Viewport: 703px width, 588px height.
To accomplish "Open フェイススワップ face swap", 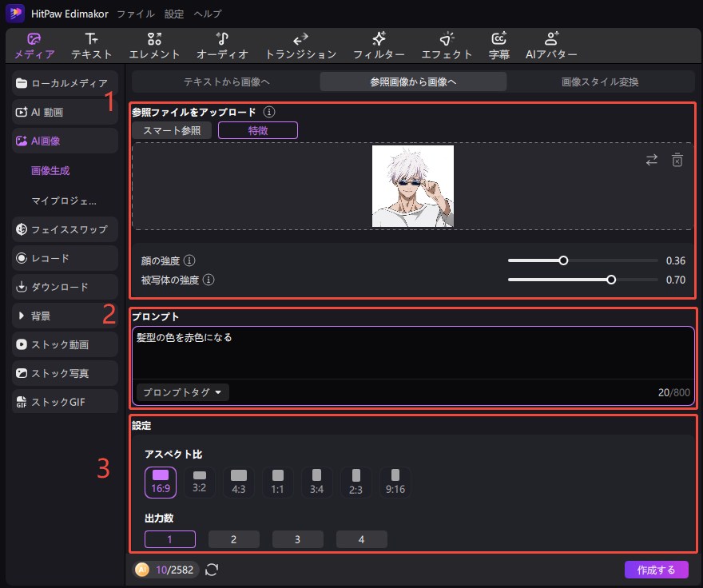I will point(65,229).
